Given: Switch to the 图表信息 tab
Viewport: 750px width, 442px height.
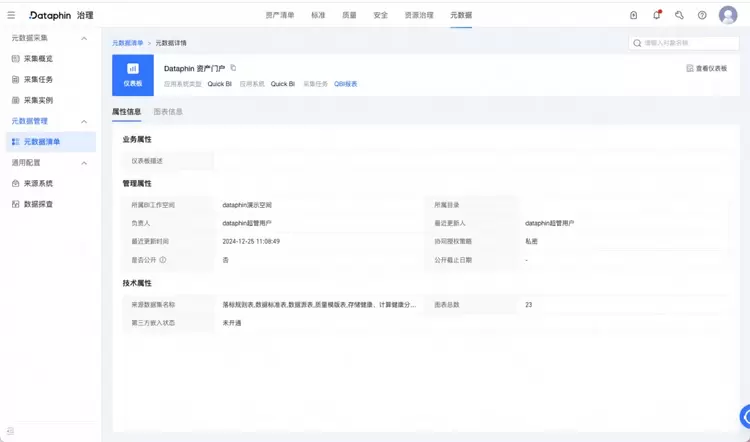Looking at the screenshot, I should click(x=168, y=111).
